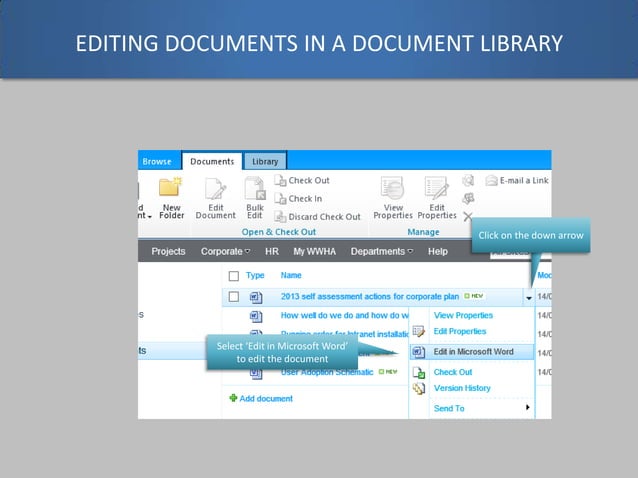Toggle the select-all checkbox in header
Viewport: 638px width, 478px height.
(x=234, y=276)
